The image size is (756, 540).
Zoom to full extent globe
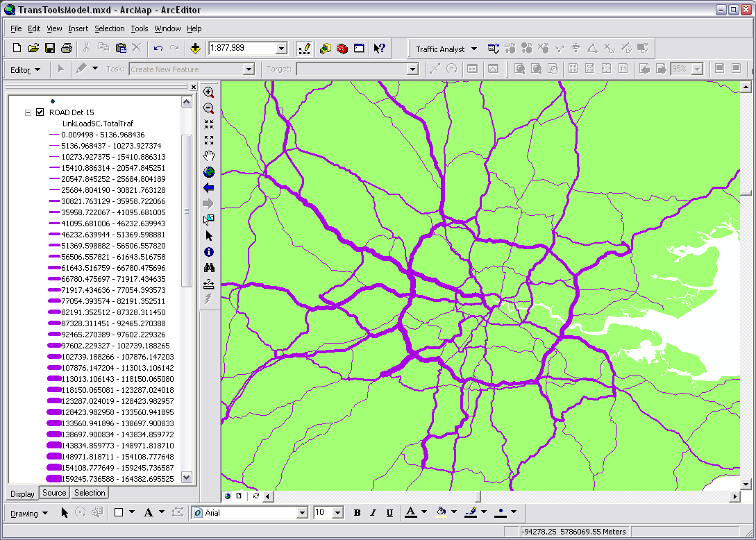[209, 172]
